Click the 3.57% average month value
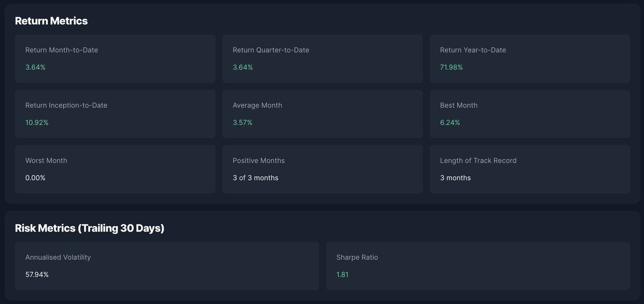Viewport: 644px width, 304px height. pos(243,122)
